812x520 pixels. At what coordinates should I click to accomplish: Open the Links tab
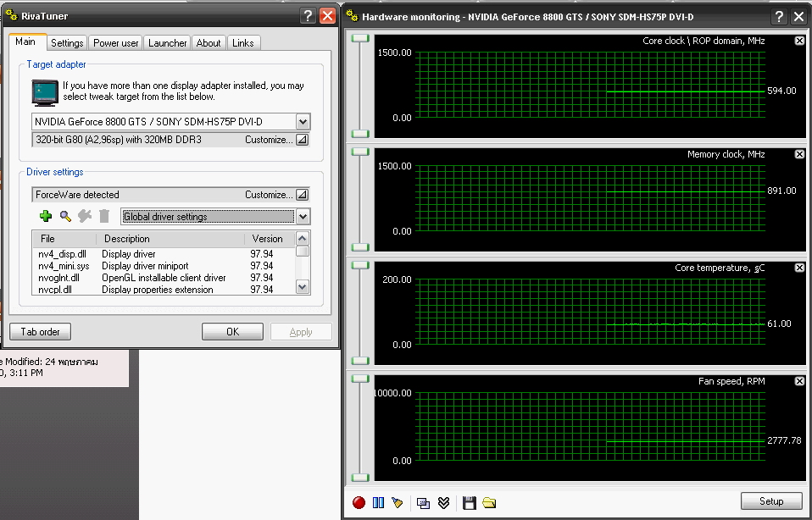(x=243, y=43)
